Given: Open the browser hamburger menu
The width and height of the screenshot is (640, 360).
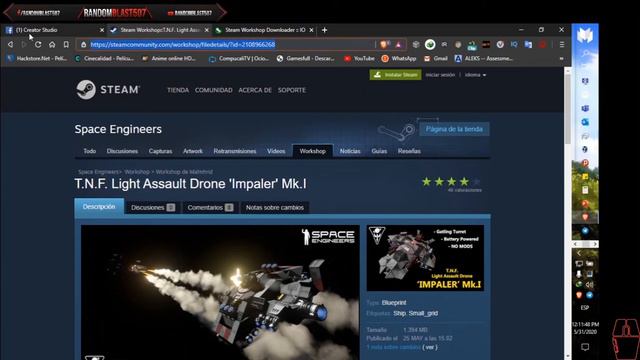Looking at the screenshot, I should coord(562,44).
